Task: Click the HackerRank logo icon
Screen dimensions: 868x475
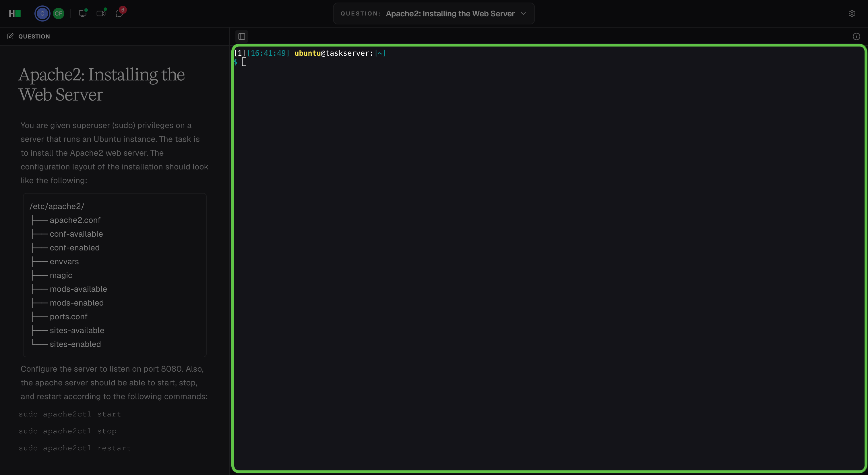Action: click(15, 13)
